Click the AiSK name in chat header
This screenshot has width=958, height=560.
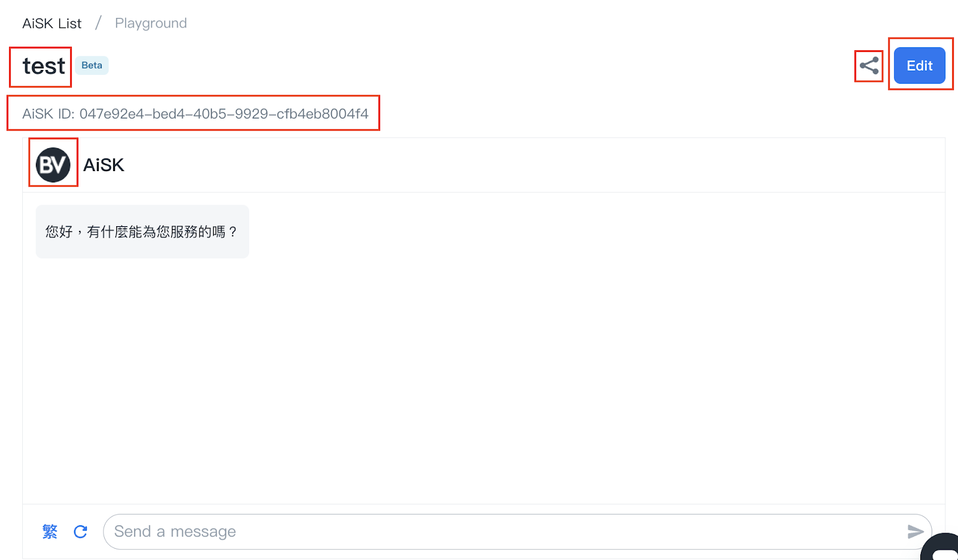(x=104, y=165)
